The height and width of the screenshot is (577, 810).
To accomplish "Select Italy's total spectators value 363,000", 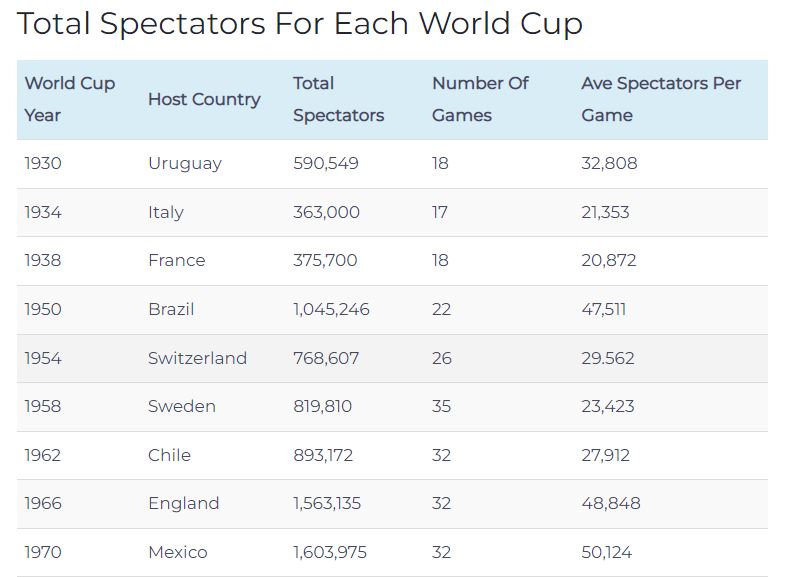I will click(x=326, y=212).
